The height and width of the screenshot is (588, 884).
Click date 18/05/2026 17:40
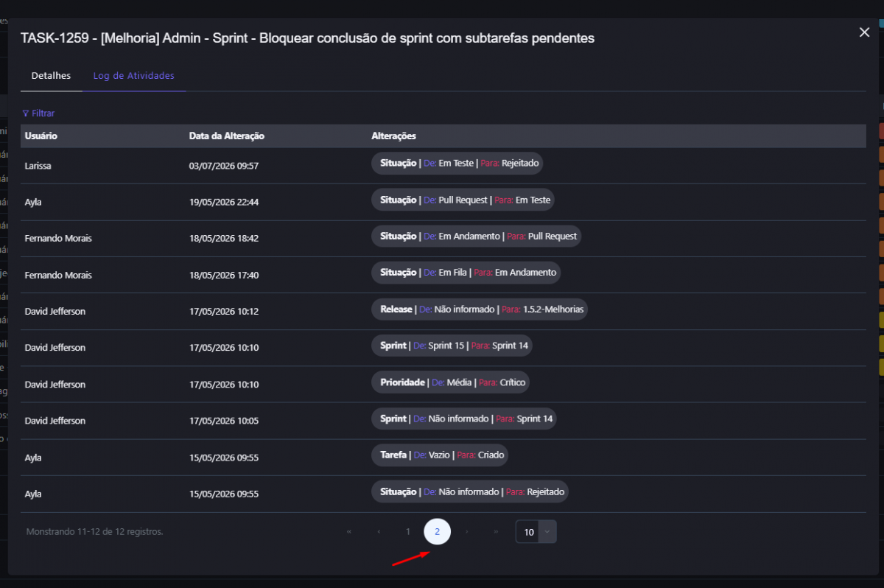224,275
